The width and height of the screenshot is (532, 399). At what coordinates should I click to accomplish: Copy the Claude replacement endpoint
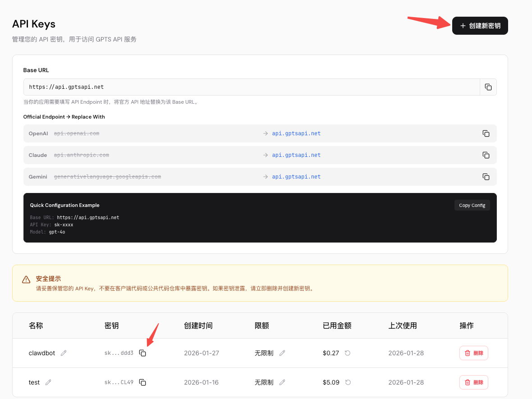pos(486,155)
